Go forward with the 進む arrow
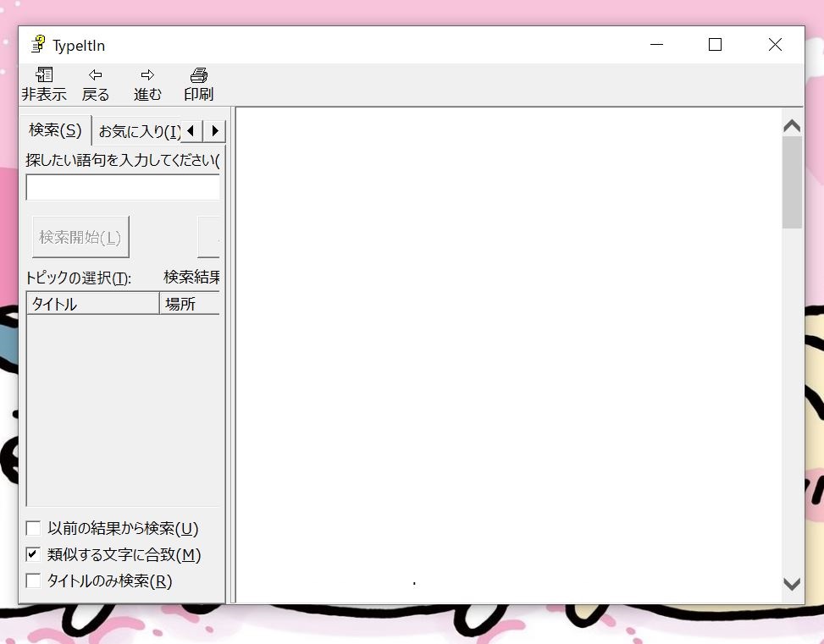Viewport: 824px width, 644px height. (147, 84)
